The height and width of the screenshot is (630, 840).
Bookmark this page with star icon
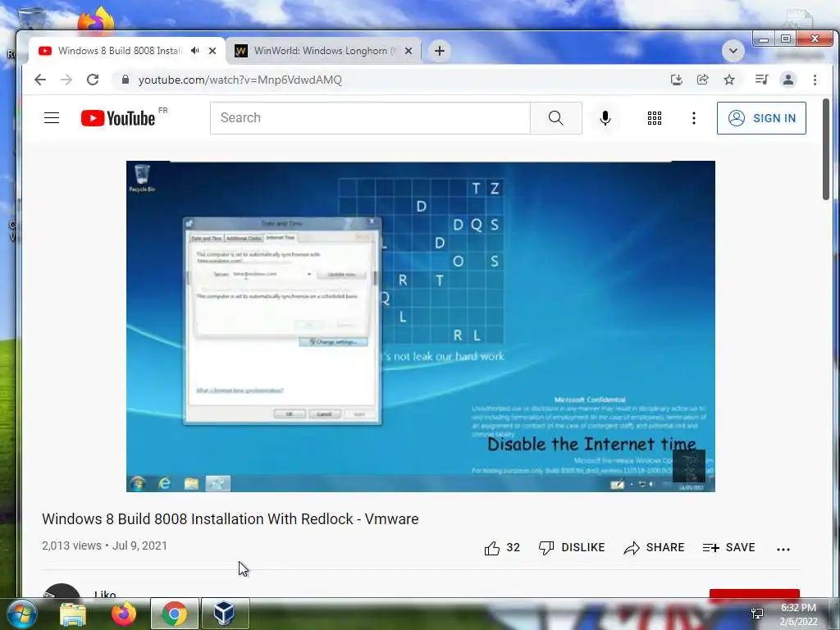coord(729,80)
